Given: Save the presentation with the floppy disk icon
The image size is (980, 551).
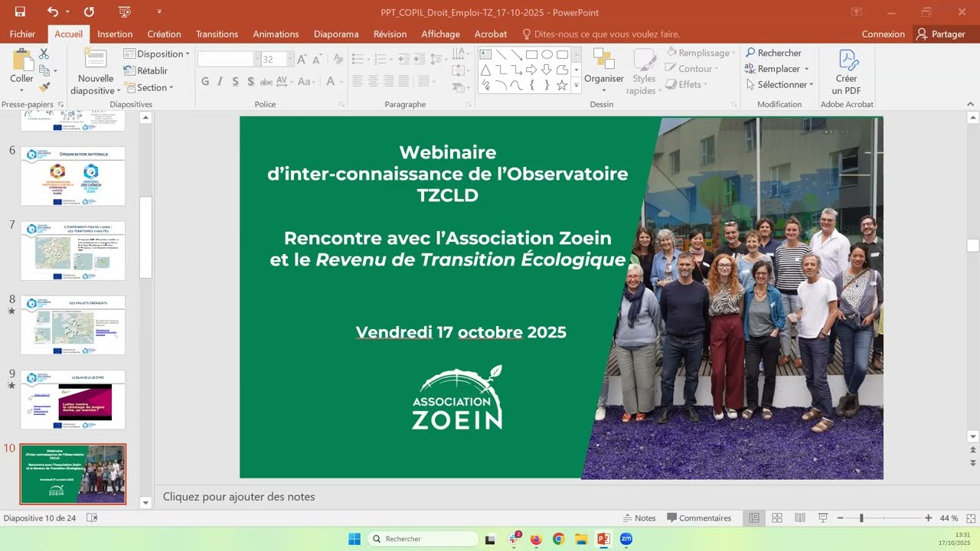Looking at the screenshot, I should [20, 11].
